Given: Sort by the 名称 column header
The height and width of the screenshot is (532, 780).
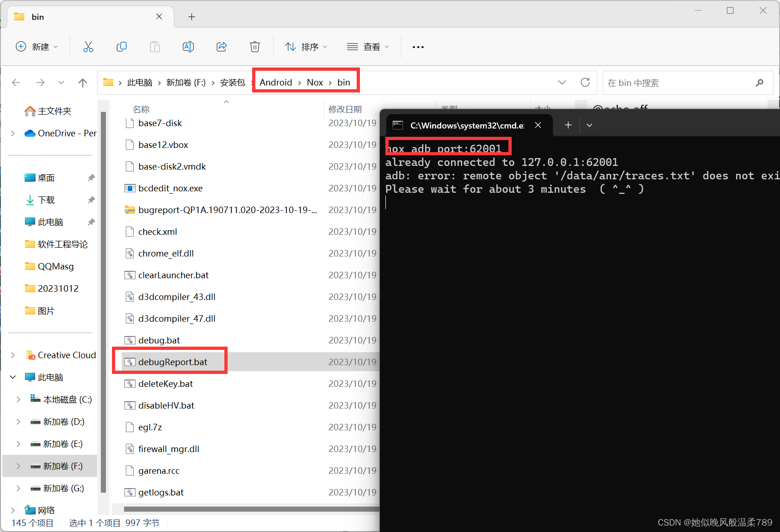Looking at the screenshot, I should 141,109.
